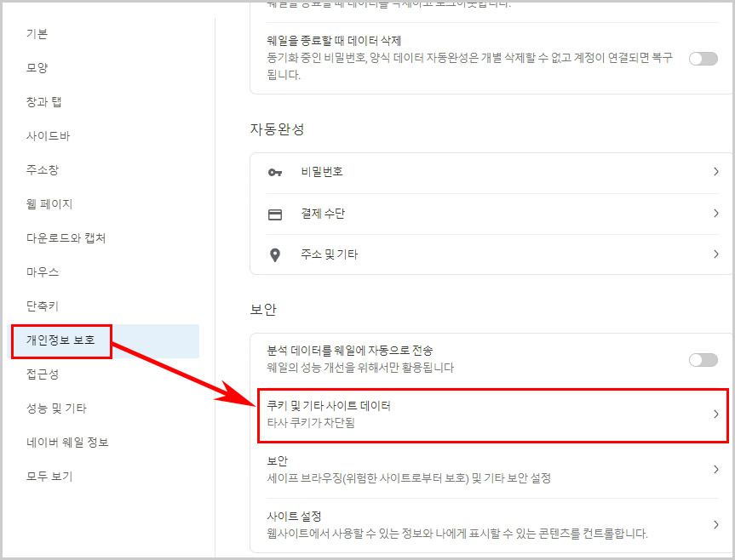735x560 pixels.
Task: Select 기본 in the settings sidebar
Action: pos(37,34)
